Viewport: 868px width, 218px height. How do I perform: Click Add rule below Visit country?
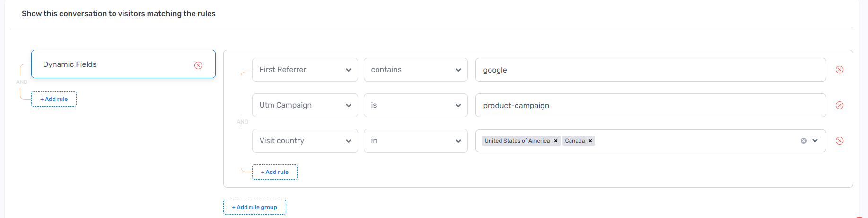pos(275,172)
